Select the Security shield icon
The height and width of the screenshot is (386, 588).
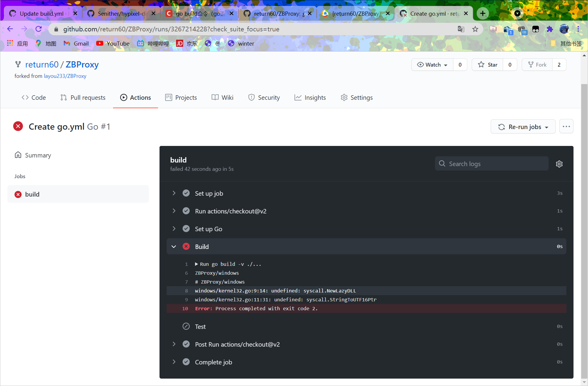251,97
